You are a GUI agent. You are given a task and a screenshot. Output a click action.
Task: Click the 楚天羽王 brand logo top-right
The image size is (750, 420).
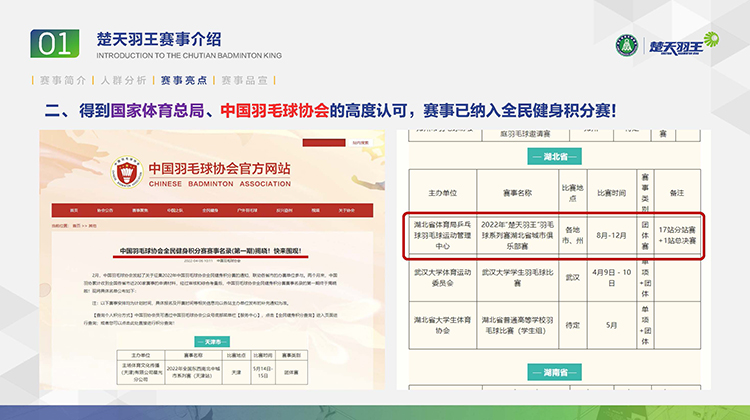tap(683, 44)
